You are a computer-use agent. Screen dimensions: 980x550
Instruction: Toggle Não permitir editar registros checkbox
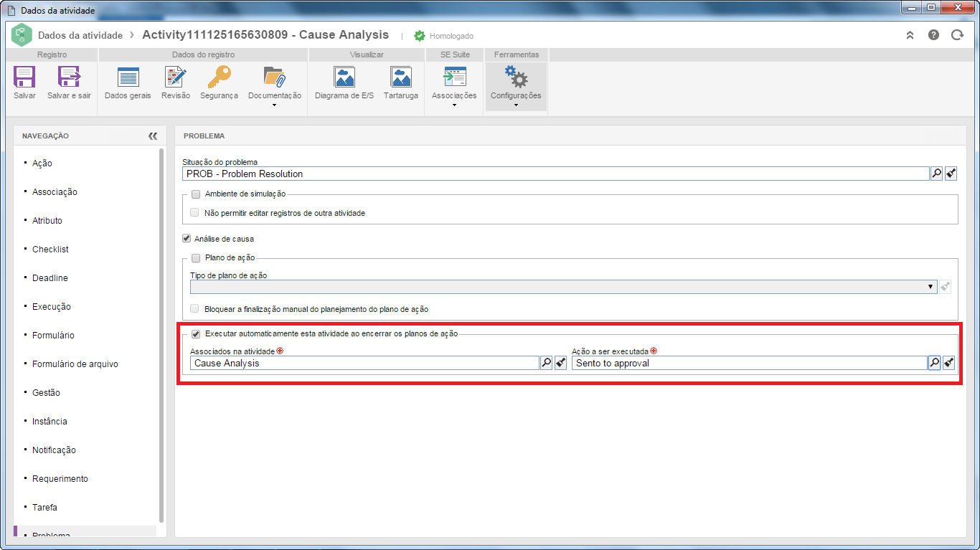tap(194, 212)
